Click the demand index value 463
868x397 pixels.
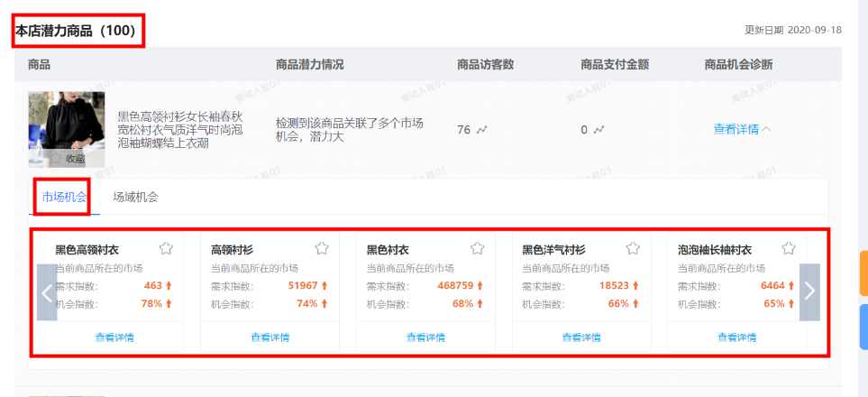click(153, 285)
